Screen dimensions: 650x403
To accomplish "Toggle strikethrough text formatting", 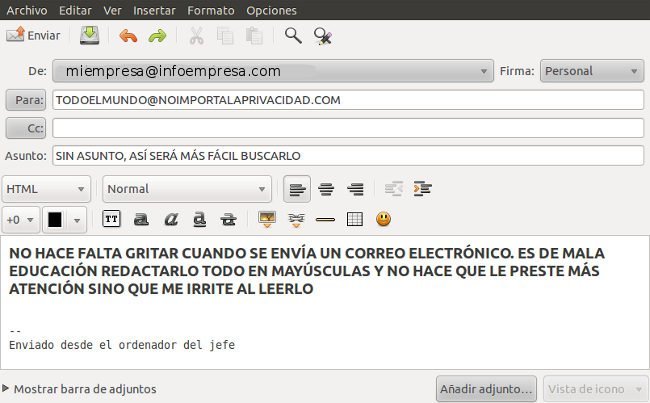I will [228, 219].
